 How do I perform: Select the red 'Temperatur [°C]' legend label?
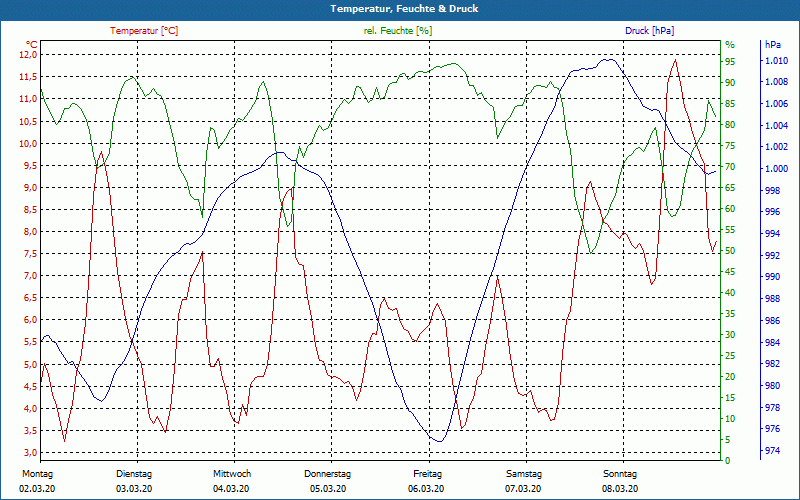(144, 31)
